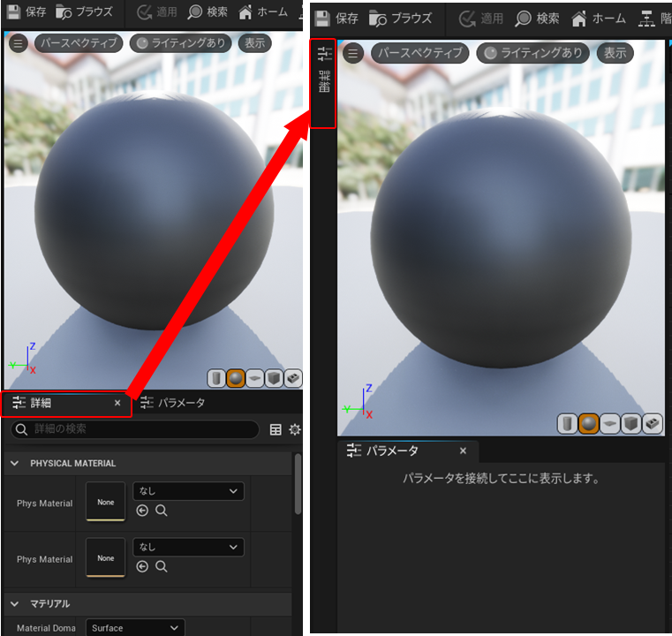Use selected asset arrow for first Phys Material

[x=142, y=511]
